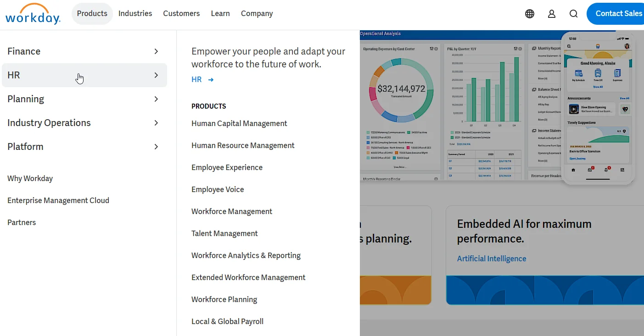Open the user account icon

(552, 14)
